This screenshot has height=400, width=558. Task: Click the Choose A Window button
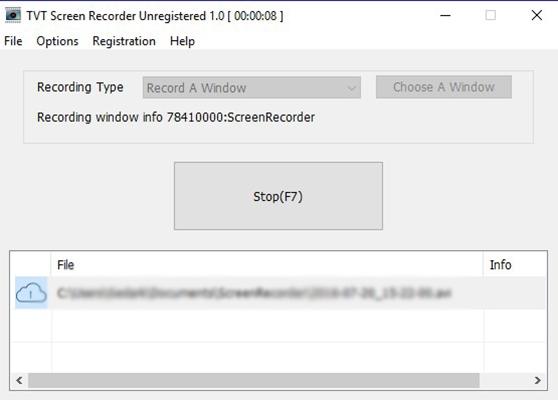pyautogui.click(x=444, y=87)
